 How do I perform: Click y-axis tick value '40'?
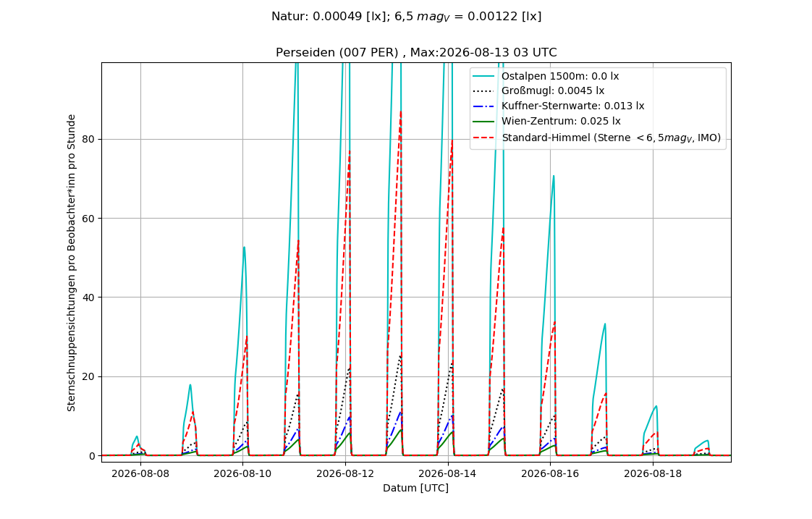[90, 298]
